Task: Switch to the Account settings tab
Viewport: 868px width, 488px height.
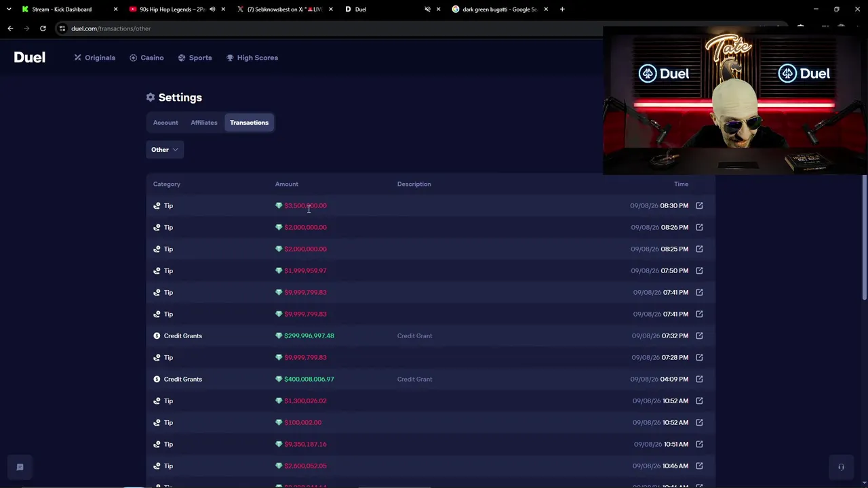Action: (x=165, y=123)
